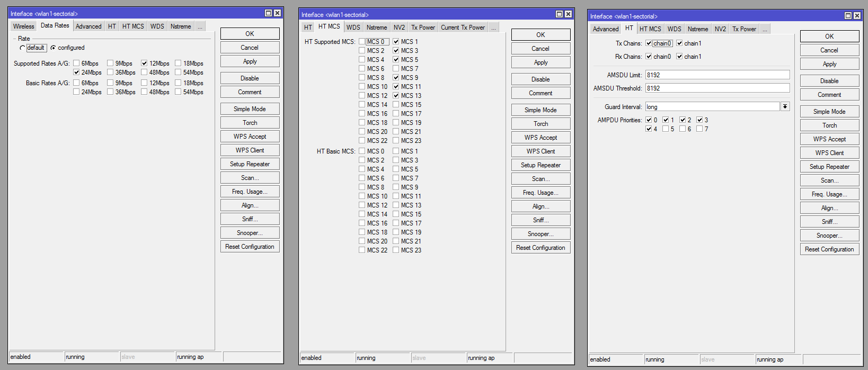
Task: Enable Supported Rates A/G 54Mbps checkbox
Action: [178, 72]
